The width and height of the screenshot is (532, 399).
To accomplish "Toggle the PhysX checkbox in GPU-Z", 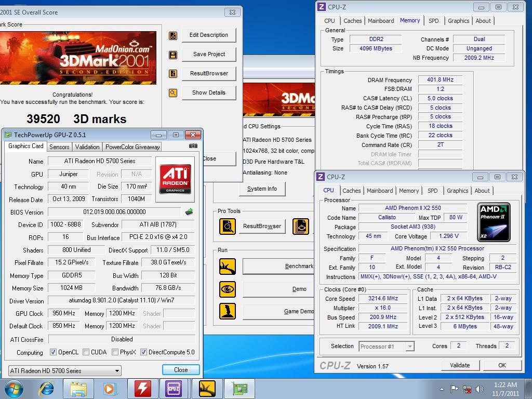I will [115, 352].
